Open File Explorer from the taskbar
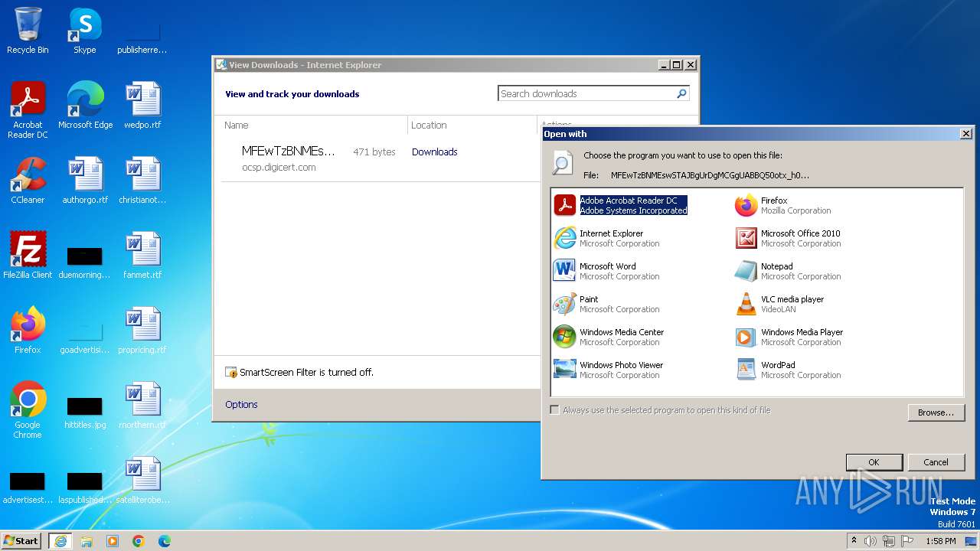This screenshot has width=980, height=551. pyautogui.click(x=87, y=541)
